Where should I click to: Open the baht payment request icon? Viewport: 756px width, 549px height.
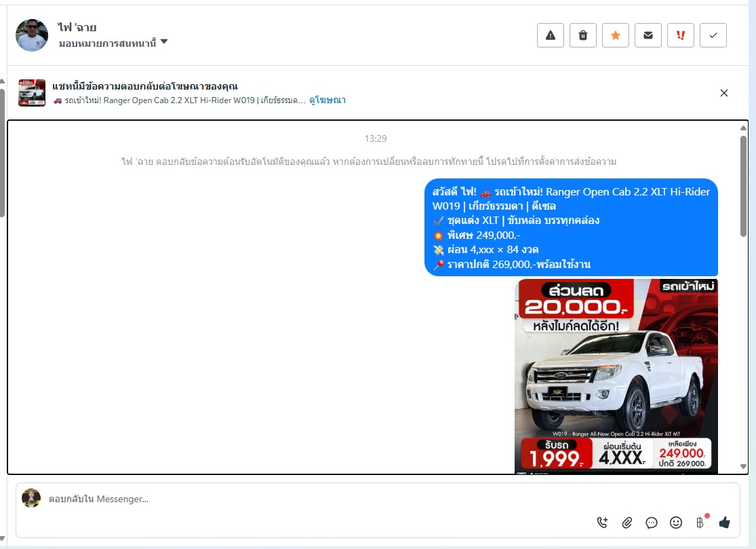click(700, 523)
